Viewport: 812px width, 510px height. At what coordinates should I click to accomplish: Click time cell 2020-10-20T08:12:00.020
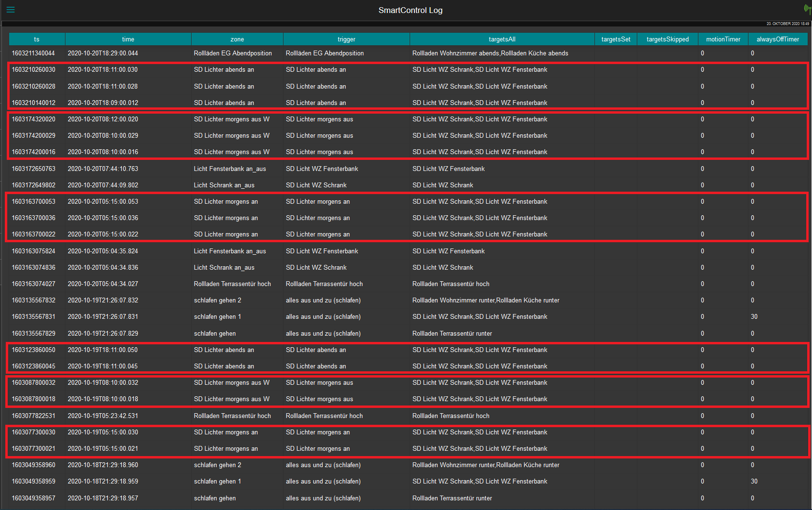click(x=103, y=119)
